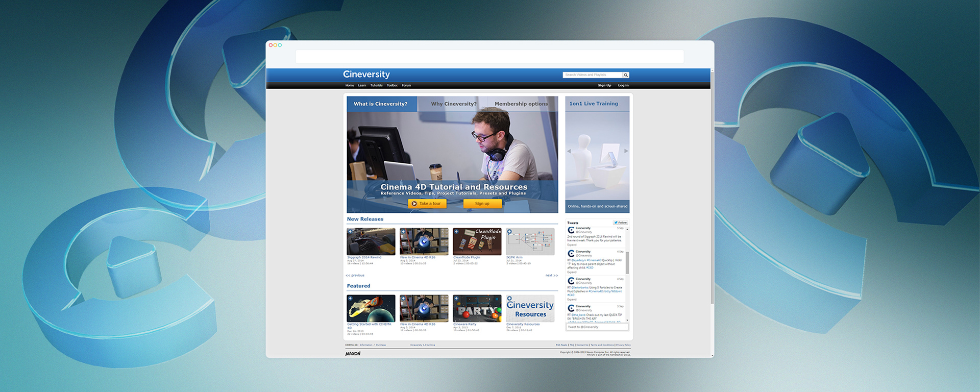Click the browser address bar
The width and height of the screenshot is (980, 392).
[489, 57]
